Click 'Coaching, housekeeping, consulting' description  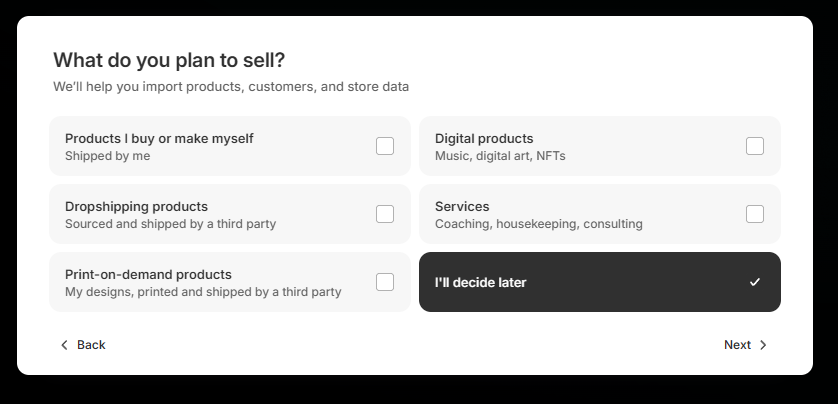point(538,224)
